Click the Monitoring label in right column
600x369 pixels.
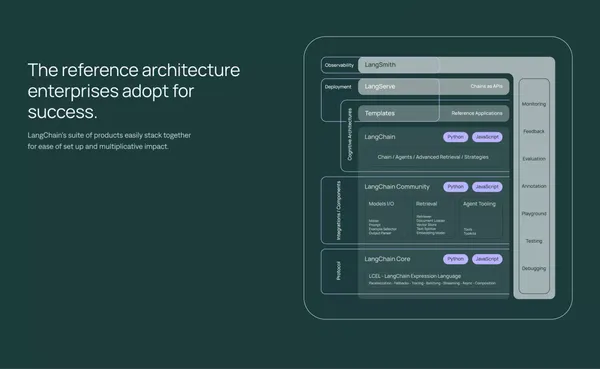(534, 104)
